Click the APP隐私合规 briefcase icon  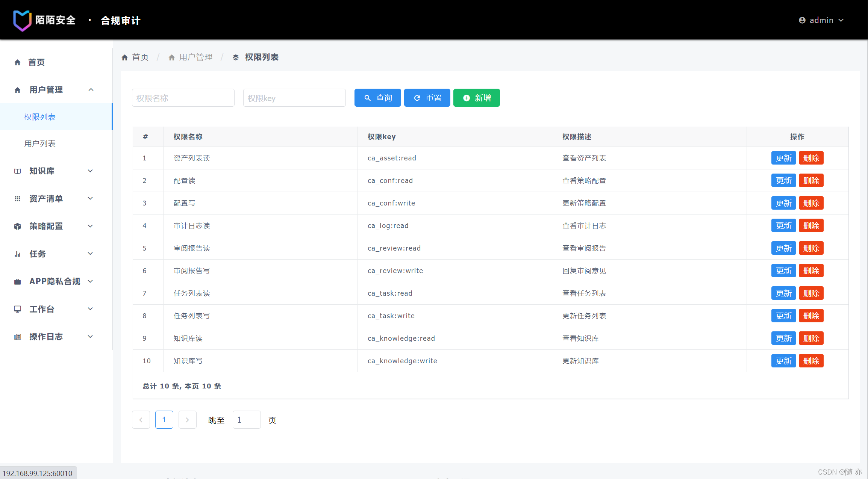coord(17,282)
